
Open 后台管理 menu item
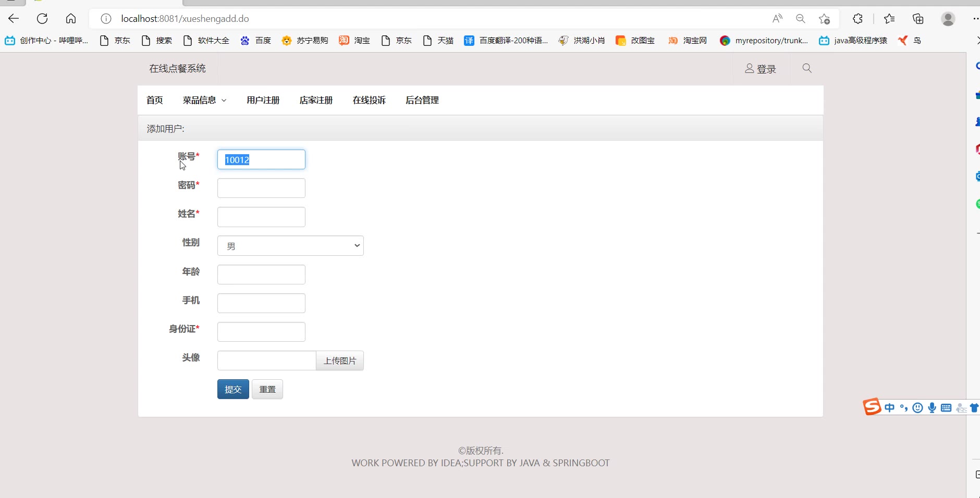pos(422,100)
